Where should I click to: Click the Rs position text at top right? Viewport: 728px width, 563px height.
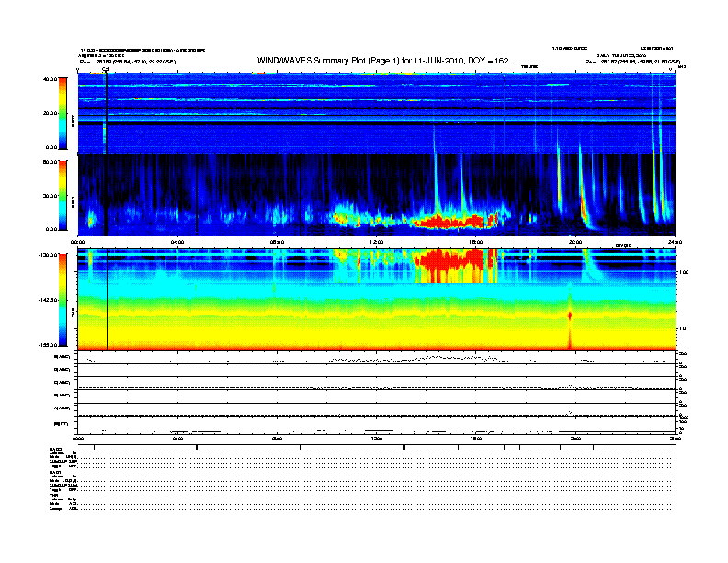pyautogui.click(x=632, y=62)
